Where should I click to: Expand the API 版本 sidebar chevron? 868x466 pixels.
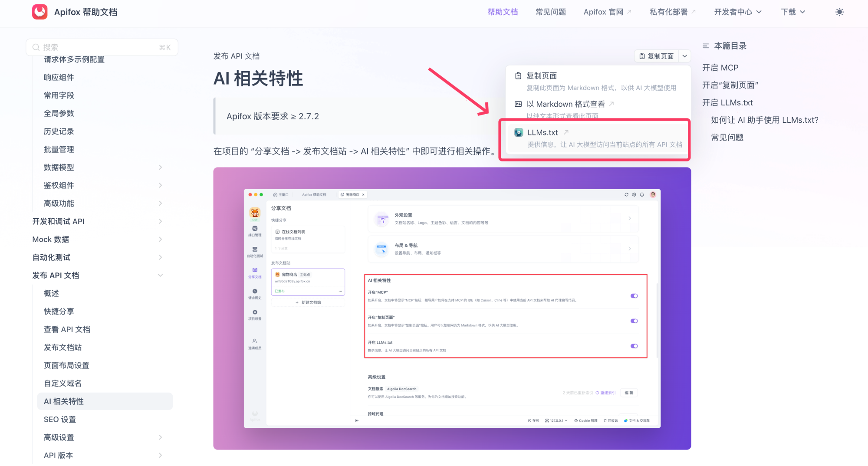coord(160,456)
